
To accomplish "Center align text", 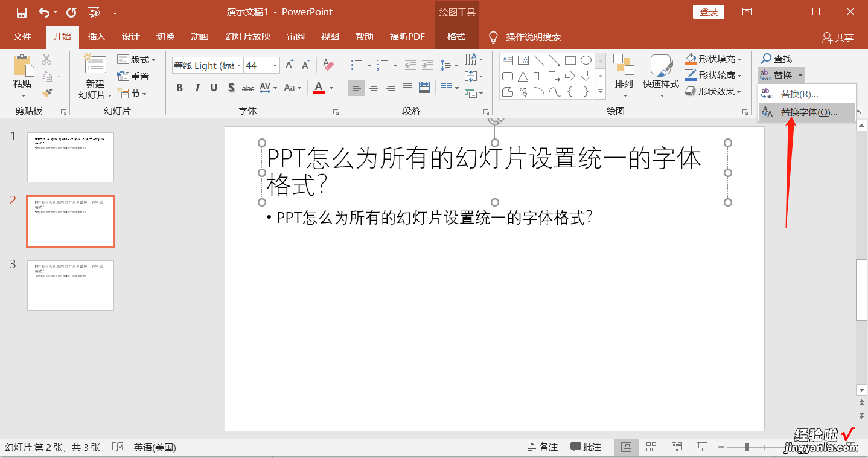I will 374,88.
